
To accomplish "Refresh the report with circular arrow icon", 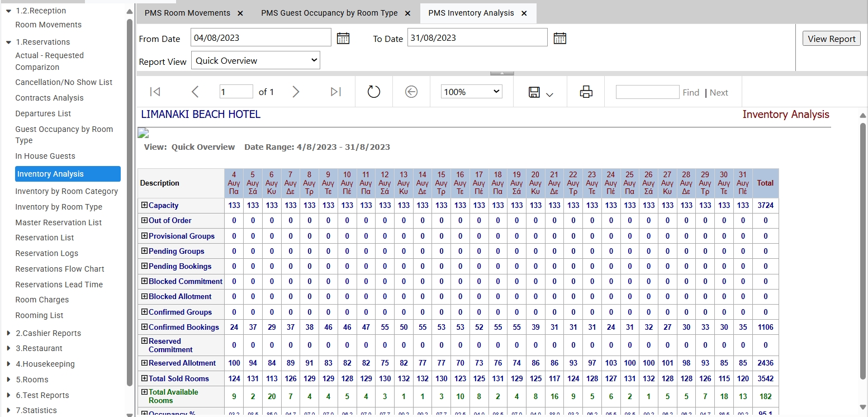I will (x=373, y=92).
